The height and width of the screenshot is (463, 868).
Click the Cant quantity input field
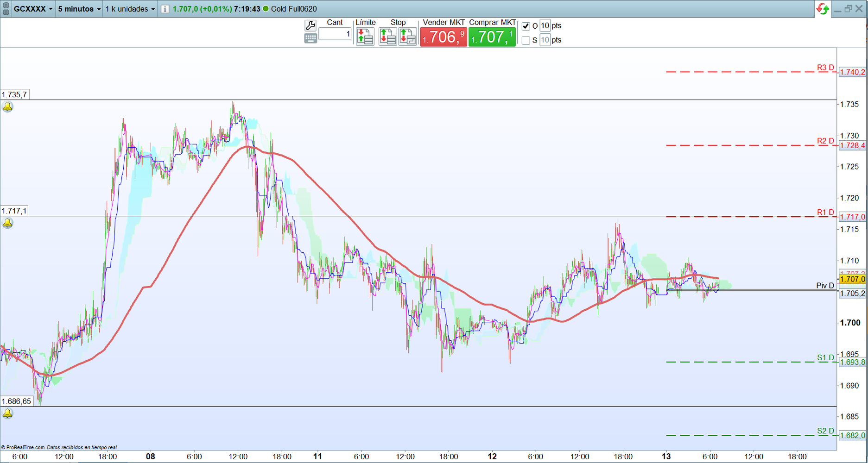coord(335,34)
